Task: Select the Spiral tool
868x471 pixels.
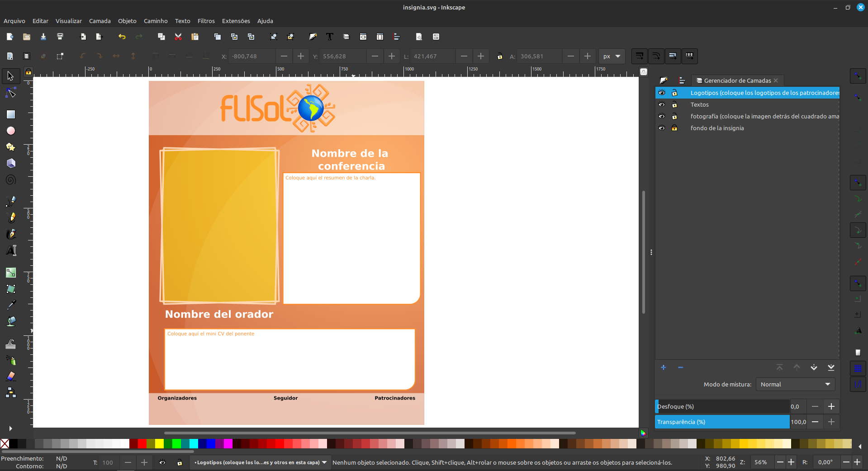Action: pyautogui.click(x=11, y=180)
